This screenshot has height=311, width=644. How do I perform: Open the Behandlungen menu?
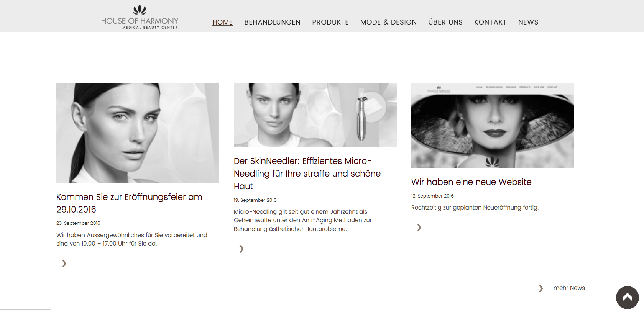[273, 22]
